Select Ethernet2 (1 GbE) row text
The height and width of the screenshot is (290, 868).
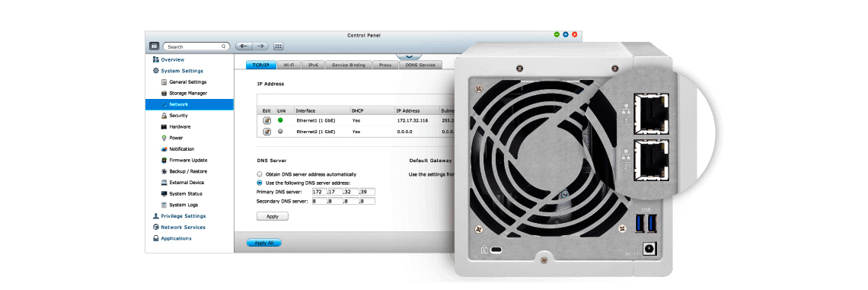(316, 132)
